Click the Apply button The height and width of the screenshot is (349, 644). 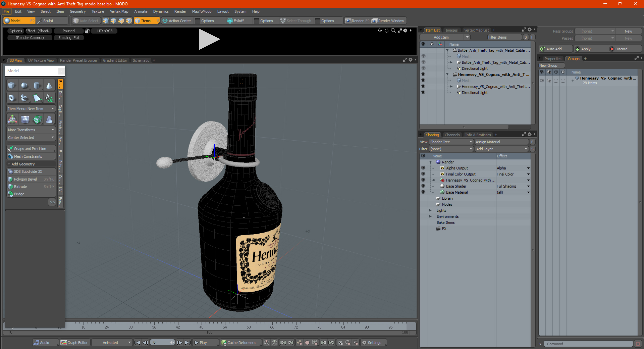click(591, 49)
